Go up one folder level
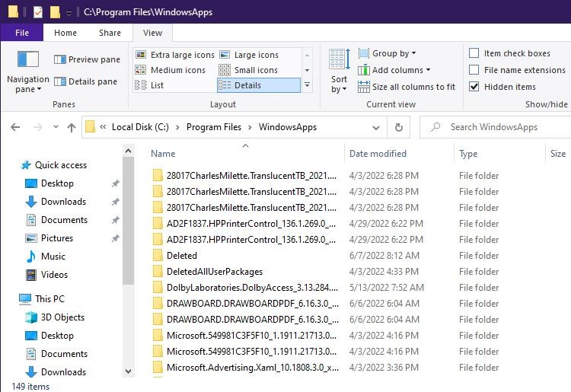The image size is (571, 392). (x=72, y=127)
